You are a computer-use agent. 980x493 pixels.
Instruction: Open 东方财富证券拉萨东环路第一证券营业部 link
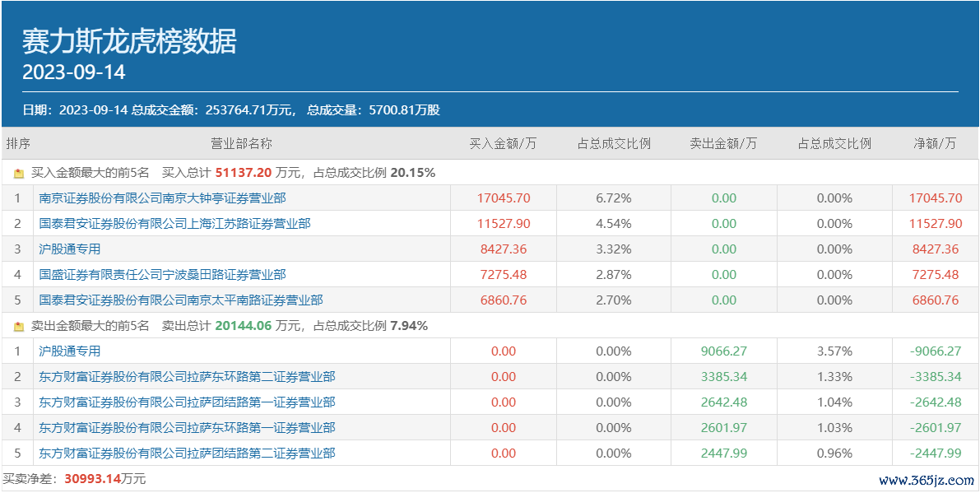[x=187, y=427]
